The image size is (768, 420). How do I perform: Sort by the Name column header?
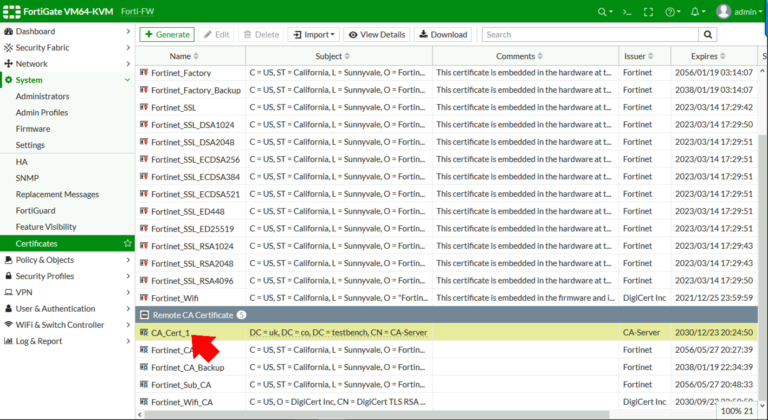pos(184,56)
